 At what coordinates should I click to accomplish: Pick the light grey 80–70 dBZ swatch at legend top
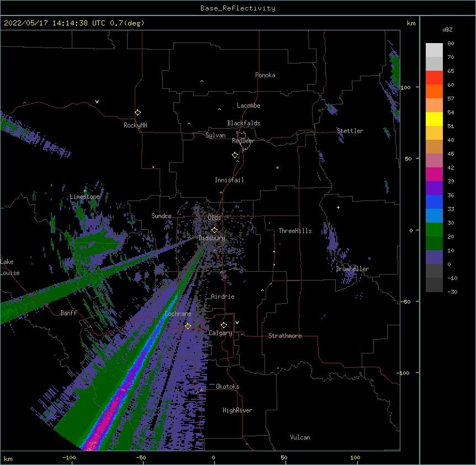434,50
